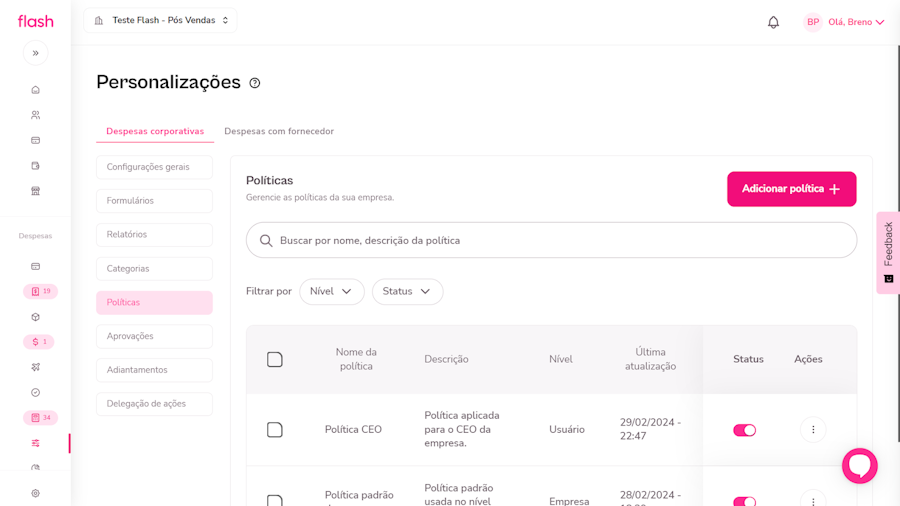Check the Política padrão row checkbox
Image resolution: width=900 pixels, height=506 pixels.
tap(275, 500)
